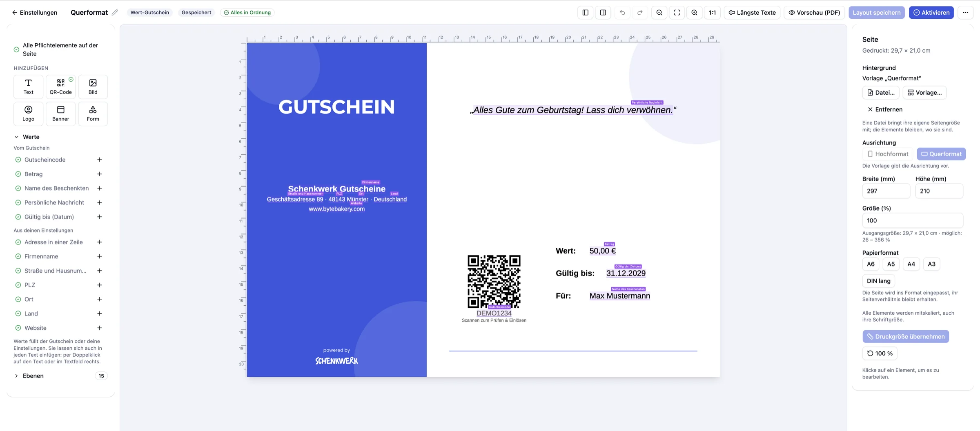Choose A4 paper format
Image resolution: width=980 pixels, height=431 pixels.
[911, 264]
